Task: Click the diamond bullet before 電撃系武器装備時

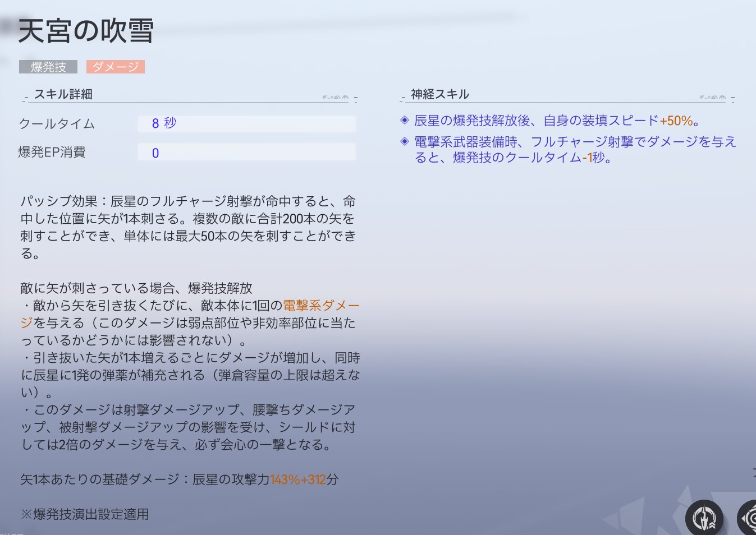Action: pyautogui.click(x=404, y=141)
